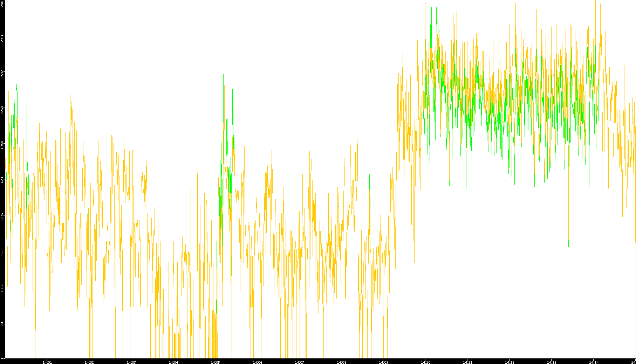This screenshot has width=636, height=364.
Task: Click the 14:06 time axis label
Action: coord(258,362)
